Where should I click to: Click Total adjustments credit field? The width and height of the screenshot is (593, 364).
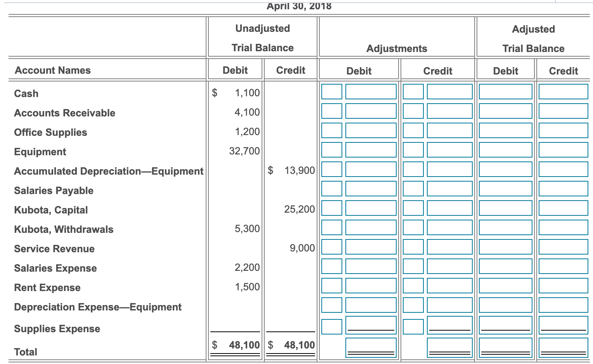coord(450,347)
